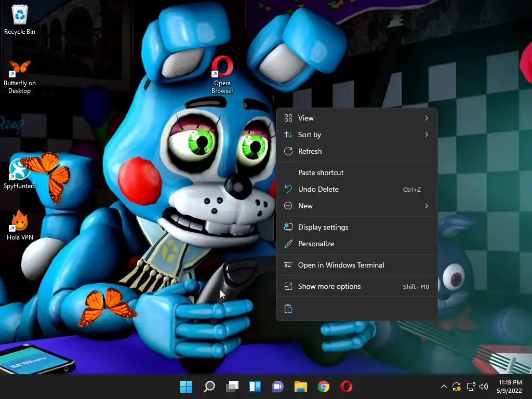The width and height of the screenshot is (532, 399).
Task: Click the sync status tray icon
Action: pyautogui.click(x=457, y=387)
